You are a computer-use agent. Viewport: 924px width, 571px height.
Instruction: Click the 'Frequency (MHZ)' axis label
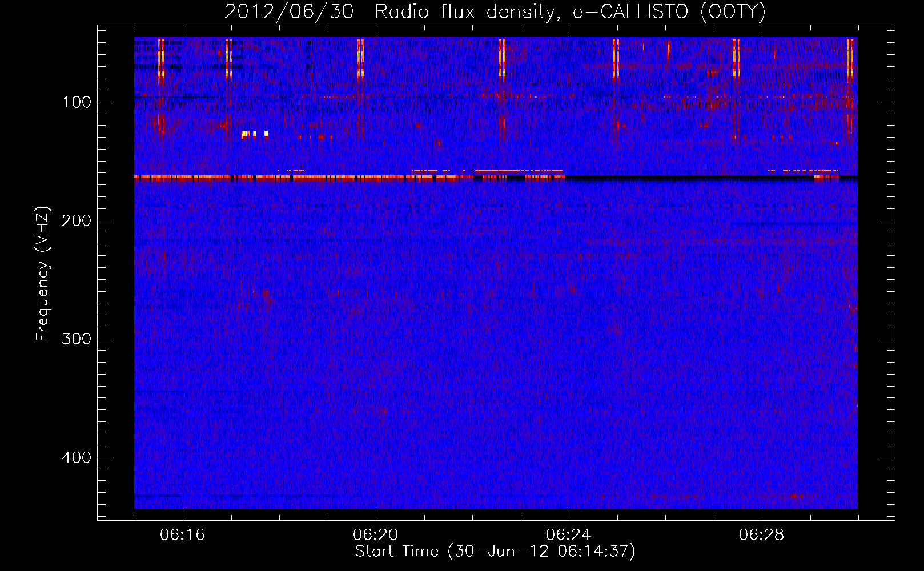(43, 274)
